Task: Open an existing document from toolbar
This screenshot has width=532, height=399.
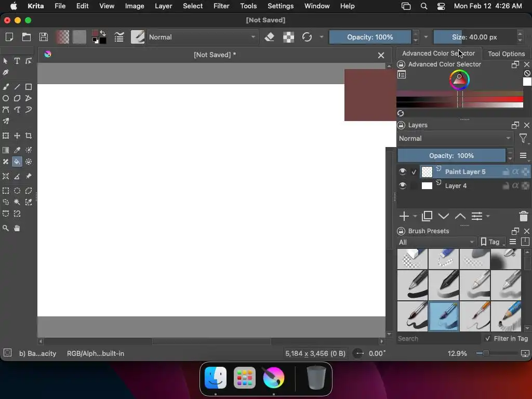Action: pos(26,37)
